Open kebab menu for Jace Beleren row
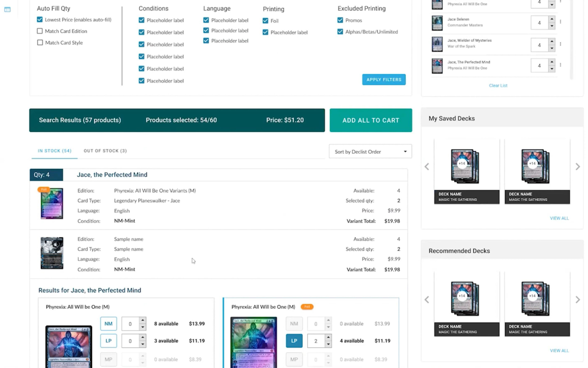The height and width of the screenshot is (368, 588). (561, 22)
